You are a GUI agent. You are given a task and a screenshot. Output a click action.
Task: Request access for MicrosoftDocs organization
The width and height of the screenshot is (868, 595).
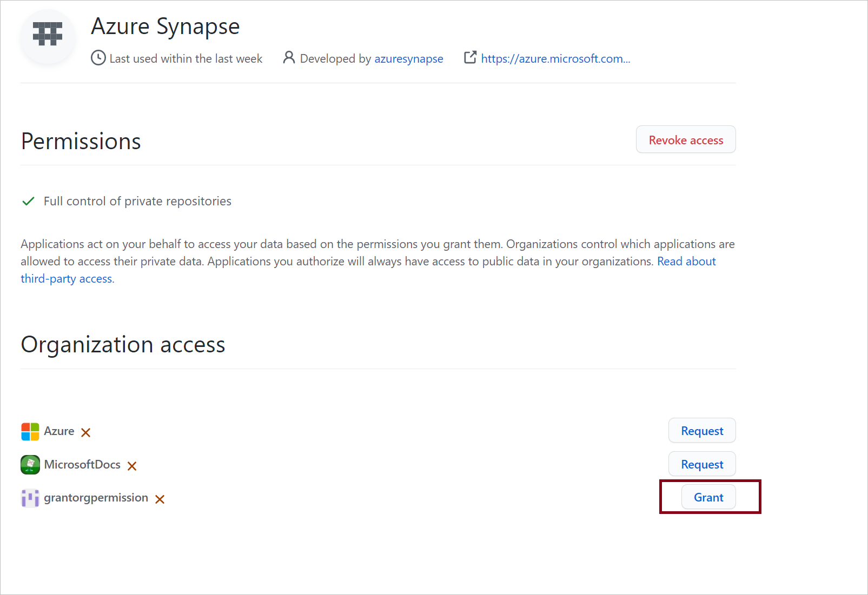click(701, 464)
